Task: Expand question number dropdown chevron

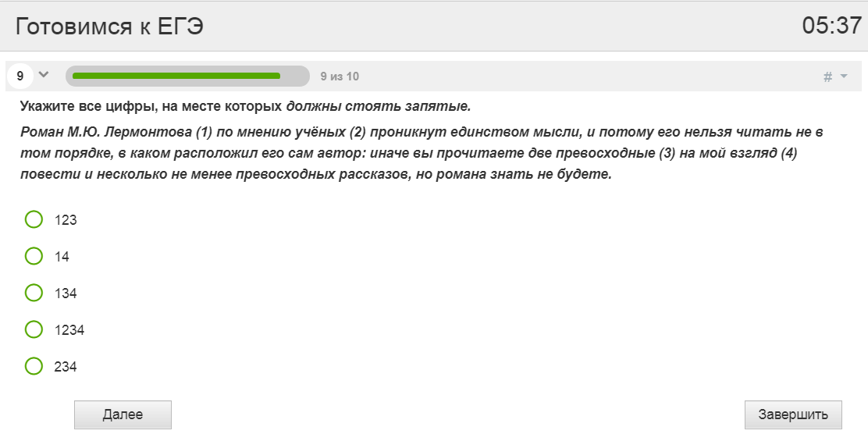Action: pos(44,75)
